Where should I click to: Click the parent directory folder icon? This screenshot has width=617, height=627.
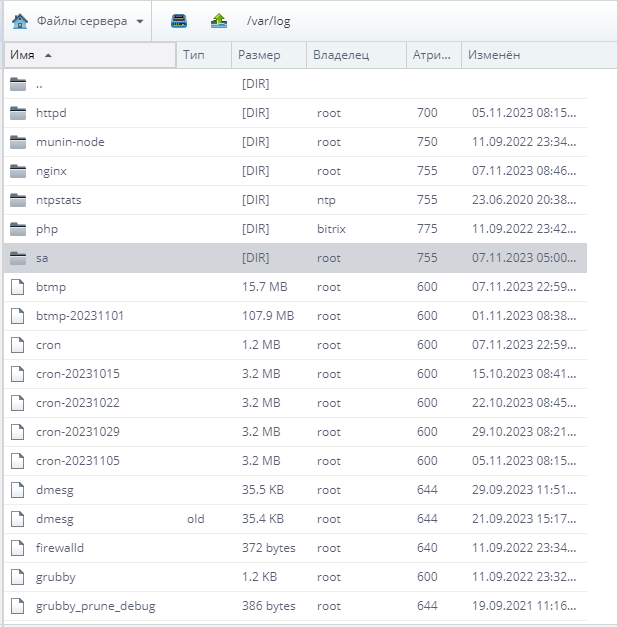[17, 84]
